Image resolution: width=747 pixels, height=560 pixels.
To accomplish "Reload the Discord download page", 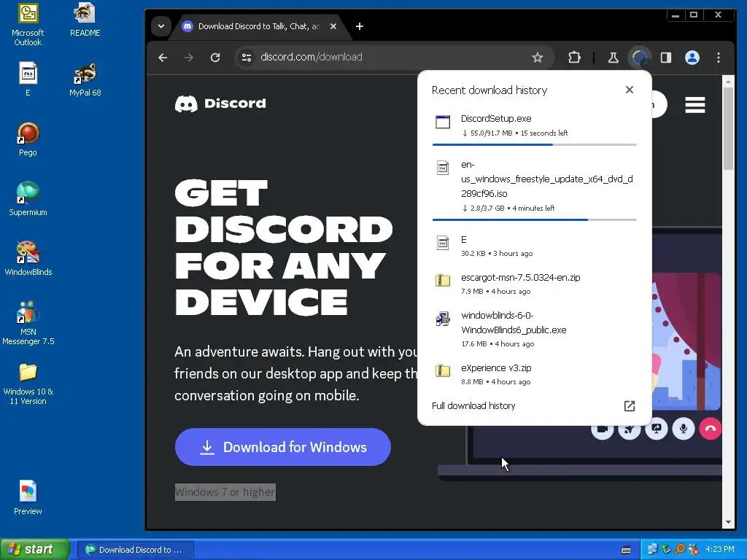I will click(x=215, y=58).
